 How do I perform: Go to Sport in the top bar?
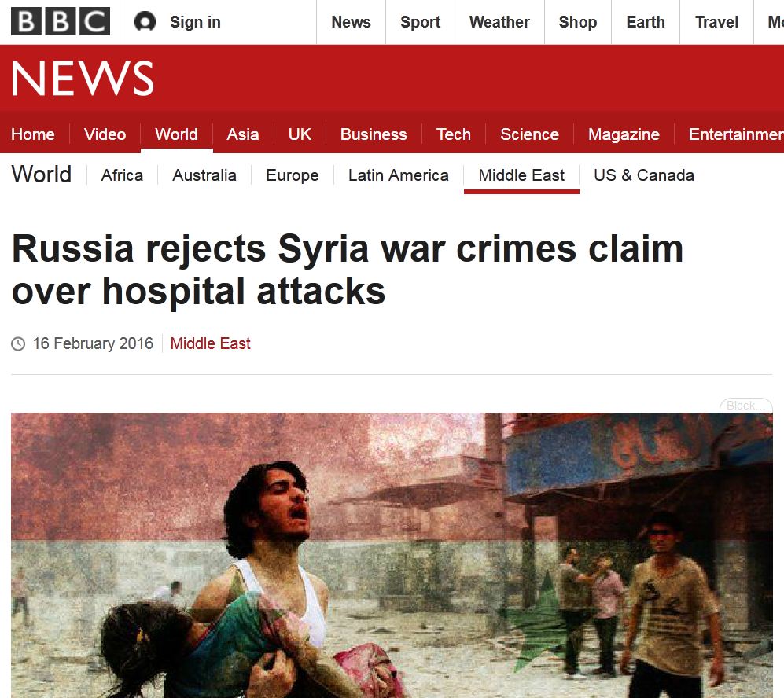(420, 22)
